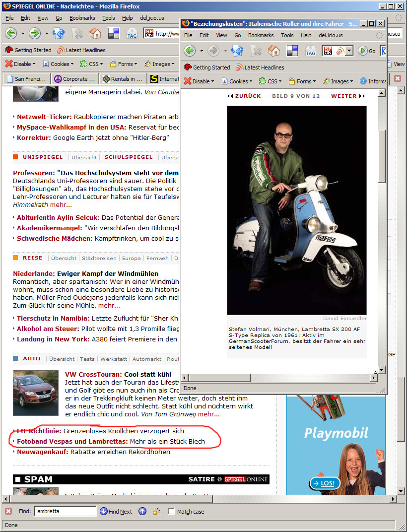
Task: Click the Reload icon in main Firefox toolbar
Action: (x=59, y=33)
